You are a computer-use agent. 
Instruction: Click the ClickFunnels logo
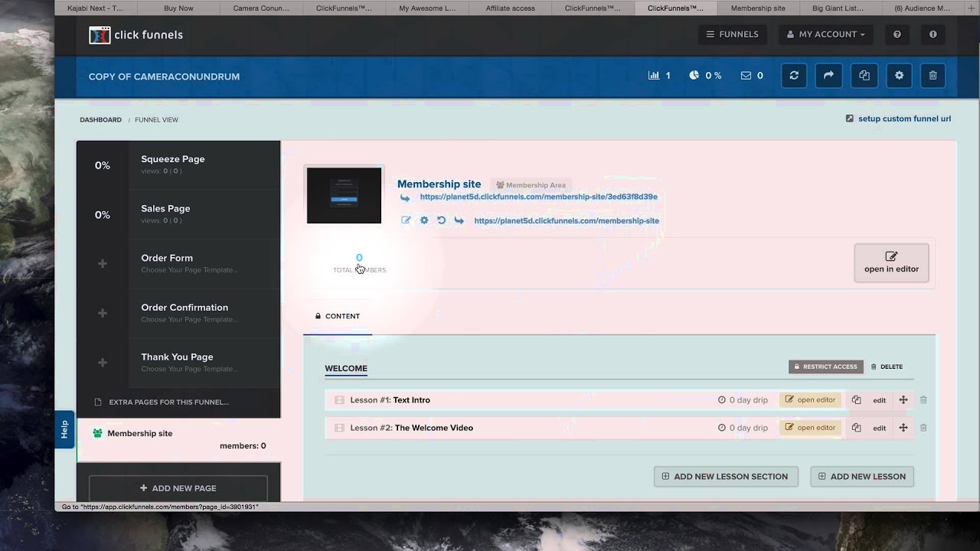coord(136,34)
